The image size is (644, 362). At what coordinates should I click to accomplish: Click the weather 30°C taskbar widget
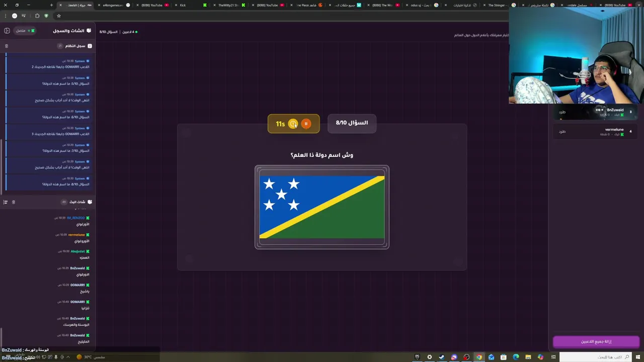click(91, 357)
